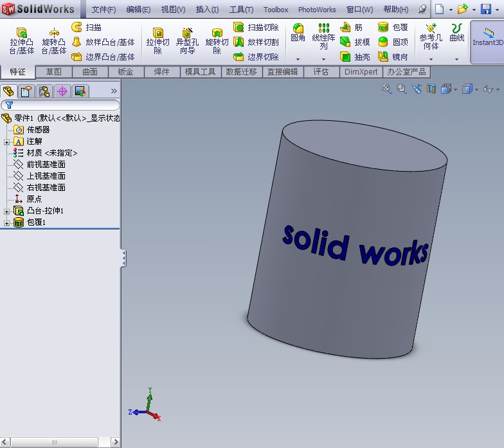Expand the 包覆1 feature node
Image resolution: width=504 pixels, height=448 pixels.
[6, 223]
